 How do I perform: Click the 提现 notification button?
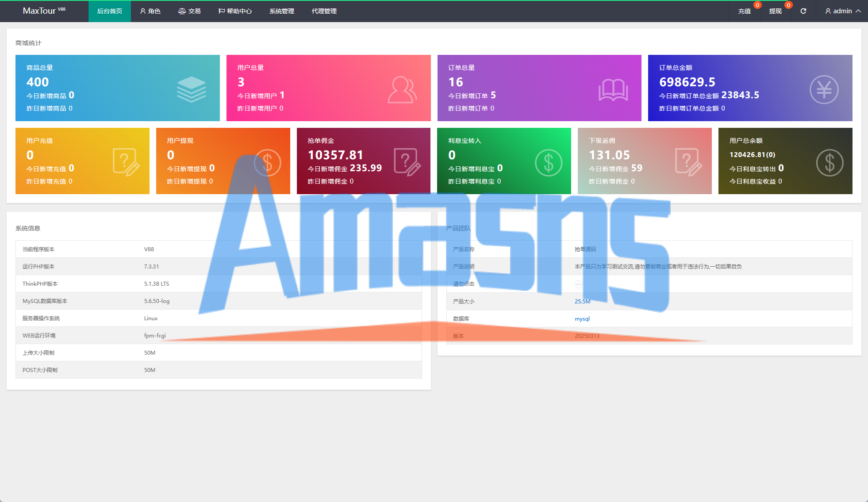[775, 11]
